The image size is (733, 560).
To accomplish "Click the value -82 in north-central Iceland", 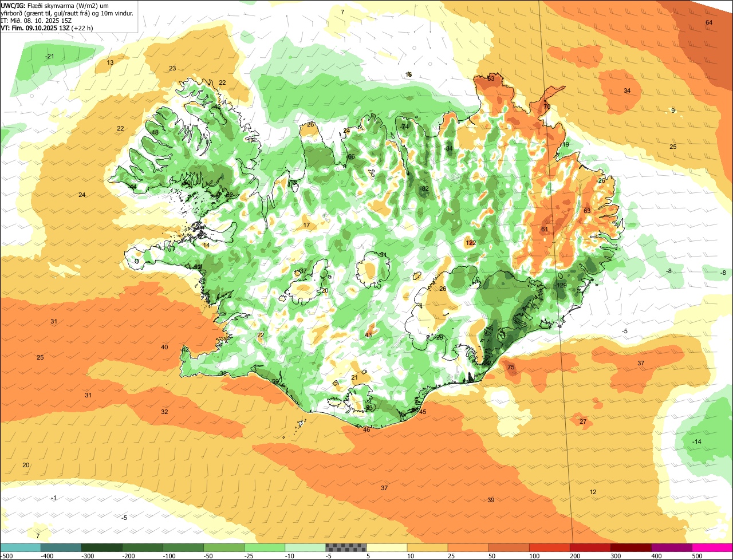I will (x=424, y=188).
